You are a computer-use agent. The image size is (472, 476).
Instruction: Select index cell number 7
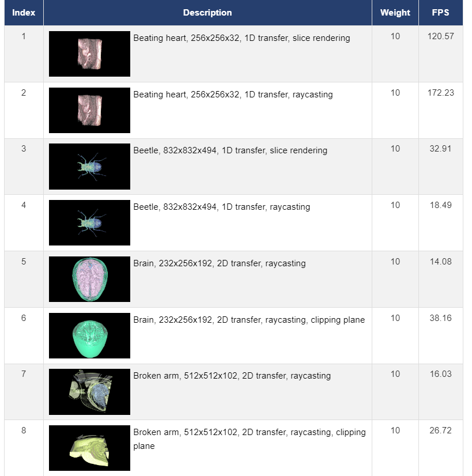(x=24, y=373)
